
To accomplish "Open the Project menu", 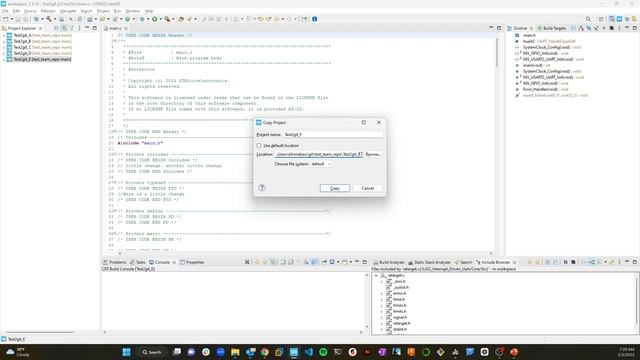I will coord(103,11).
